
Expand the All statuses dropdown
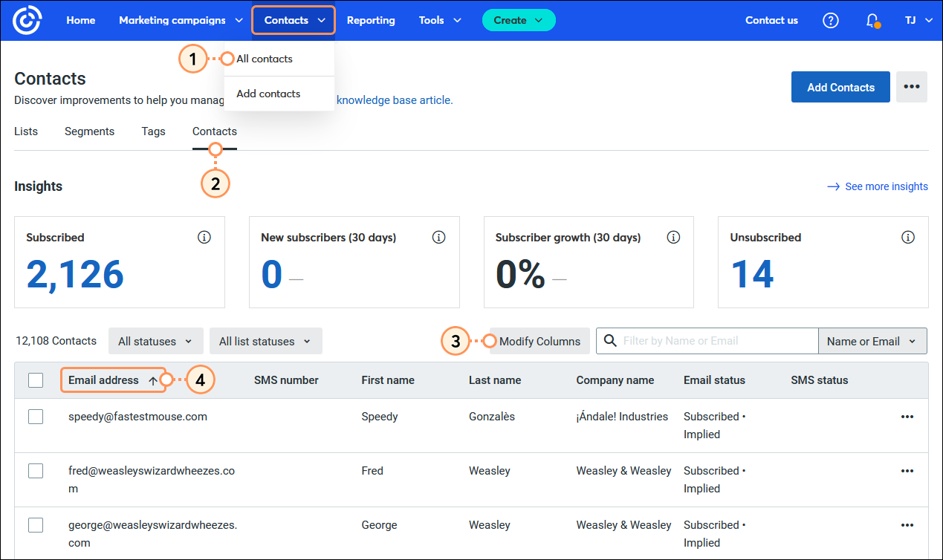coord(155,342)
